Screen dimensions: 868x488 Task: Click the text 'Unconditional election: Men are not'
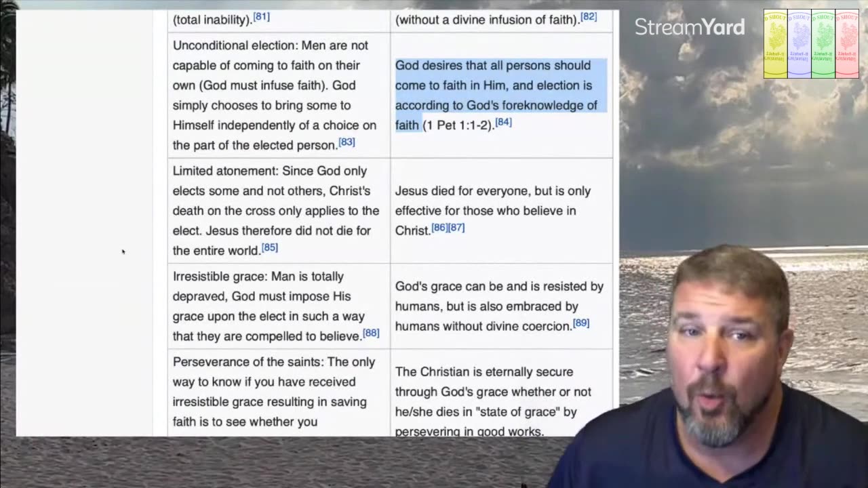[x=271, y=45]
